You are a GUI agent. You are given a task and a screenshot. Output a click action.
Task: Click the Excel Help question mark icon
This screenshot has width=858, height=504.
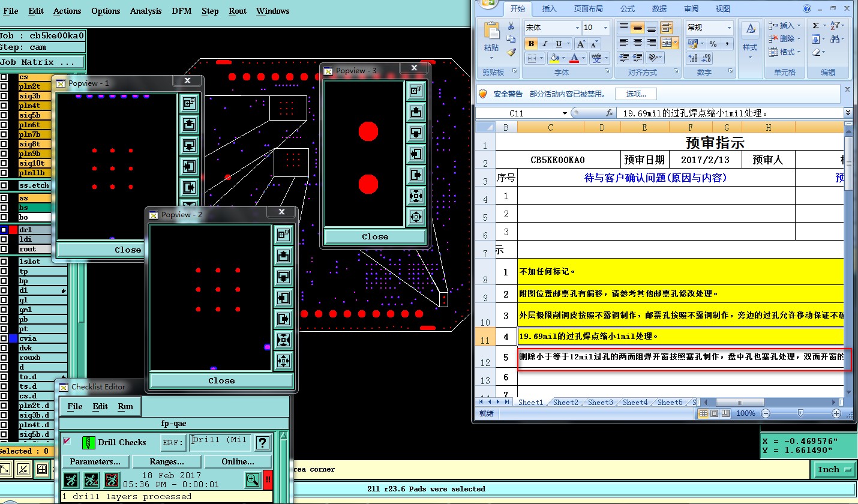[x=807, y=9]
